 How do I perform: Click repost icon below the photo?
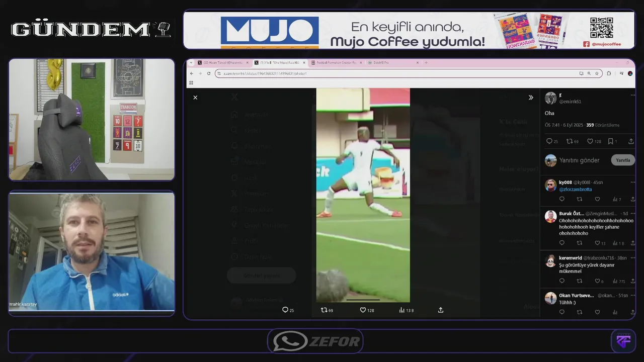point(324,310)
